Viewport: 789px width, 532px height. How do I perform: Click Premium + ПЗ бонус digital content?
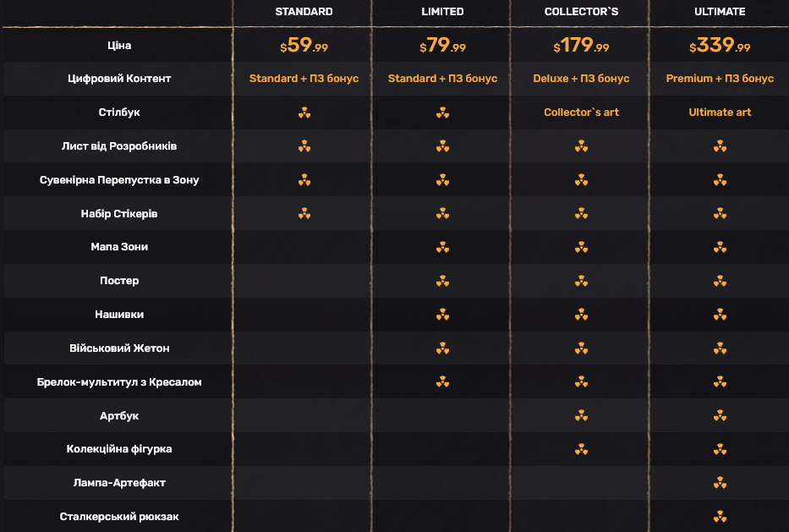(720, 79)
